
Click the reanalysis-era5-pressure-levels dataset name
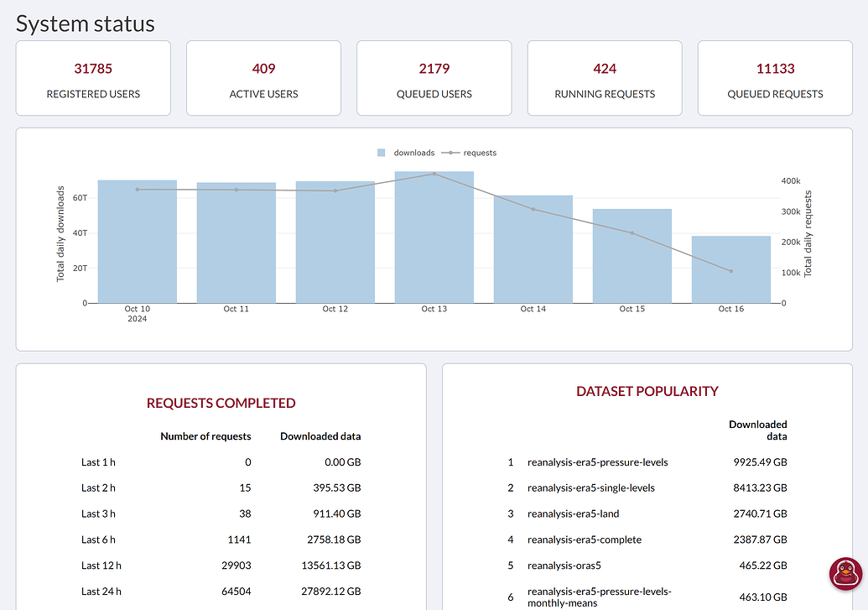598,462
